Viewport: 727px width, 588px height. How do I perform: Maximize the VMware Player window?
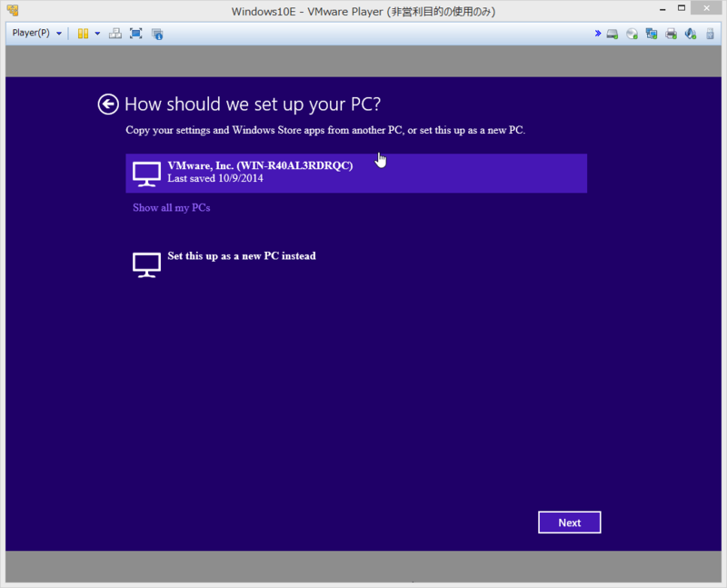pyautogui.click(x=681, y=8)
